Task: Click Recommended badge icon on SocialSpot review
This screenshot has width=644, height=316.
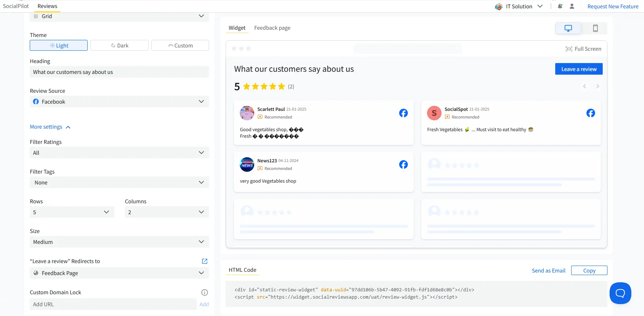Action: click(447, 117)
